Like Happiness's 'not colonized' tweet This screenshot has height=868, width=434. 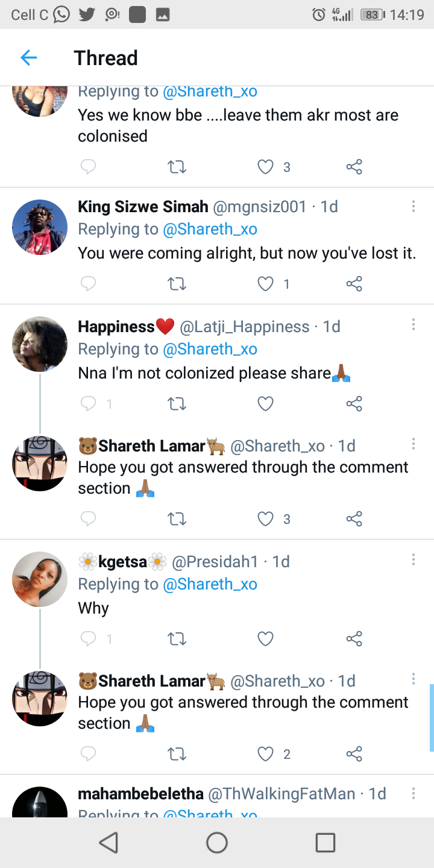pos(266,403)
